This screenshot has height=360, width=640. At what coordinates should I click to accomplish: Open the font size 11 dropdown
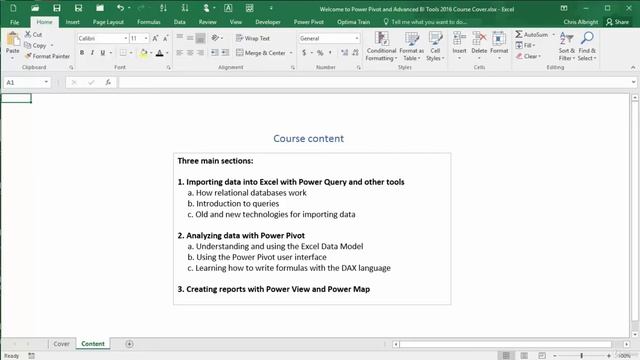point(146,38)
